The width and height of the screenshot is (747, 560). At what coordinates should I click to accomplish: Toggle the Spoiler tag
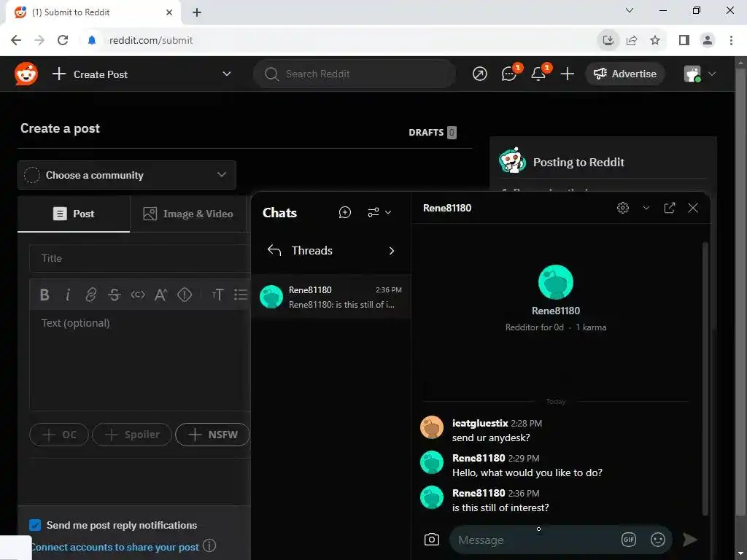tap(132, 435)
